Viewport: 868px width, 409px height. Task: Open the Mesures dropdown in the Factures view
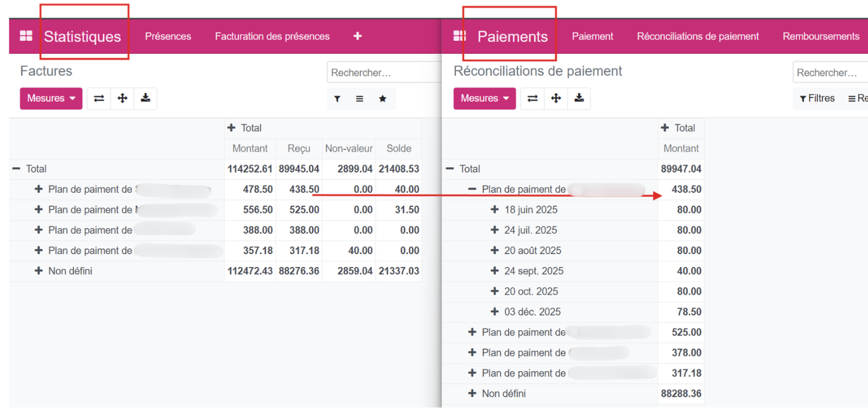point(51,98)
